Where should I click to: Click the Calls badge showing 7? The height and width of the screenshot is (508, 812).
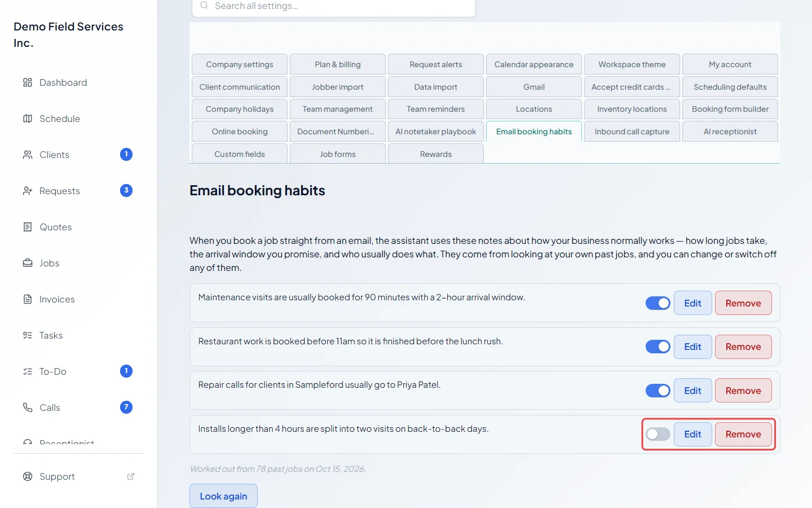(126, 408)
